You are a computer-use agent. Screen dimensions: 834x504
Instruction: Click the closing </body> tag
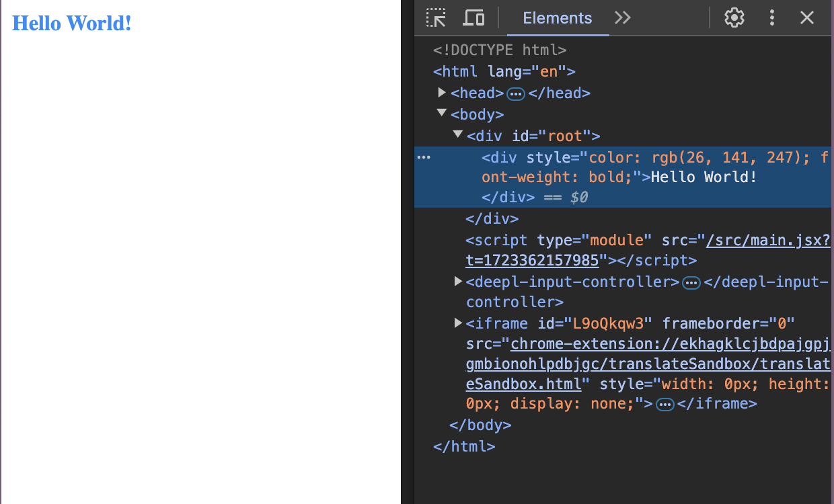click(480, 425)
